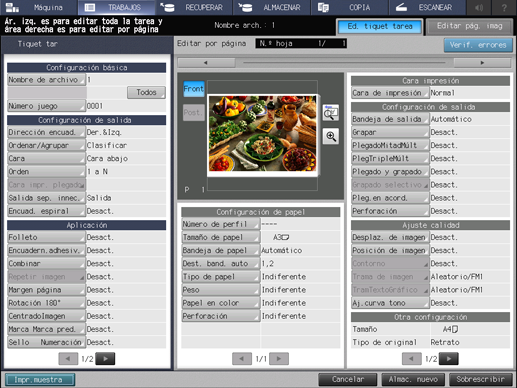Image resolution: width=517 pixels, height=388 pixels.
Task: Click the Verif. errores button
Action: (x=478, y=45)
